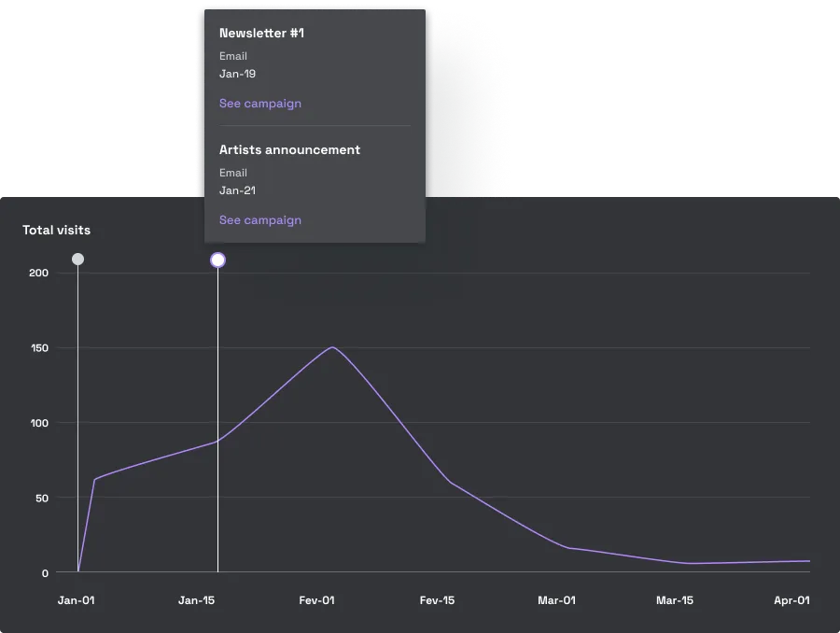840x633 pixels.
Task: Select the Jan-15 axis label
Action: tap(197, 600)
